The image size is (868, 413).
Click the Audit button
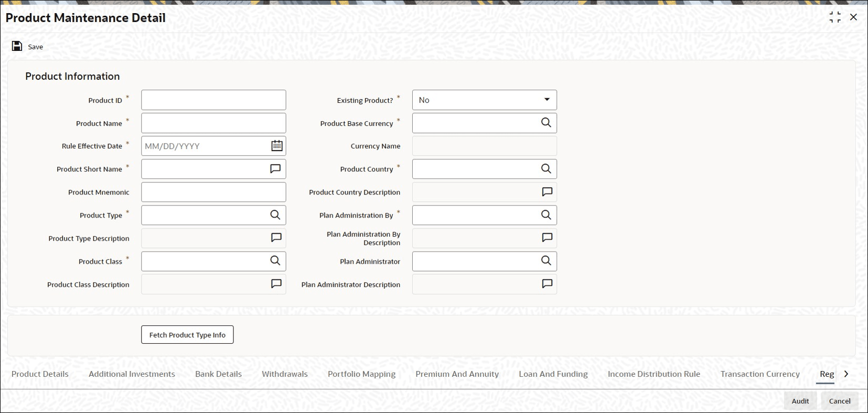[800, 401]
